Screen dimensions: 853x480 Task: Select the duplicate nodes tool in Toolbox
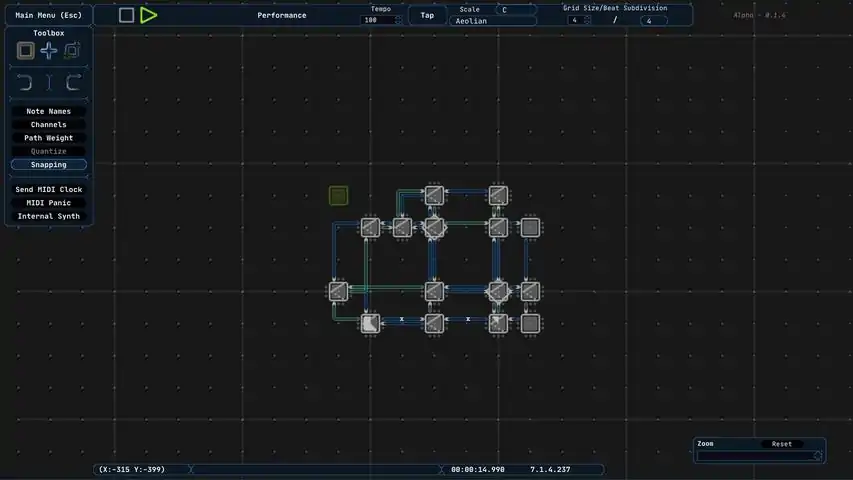click(x=72, y=51)
